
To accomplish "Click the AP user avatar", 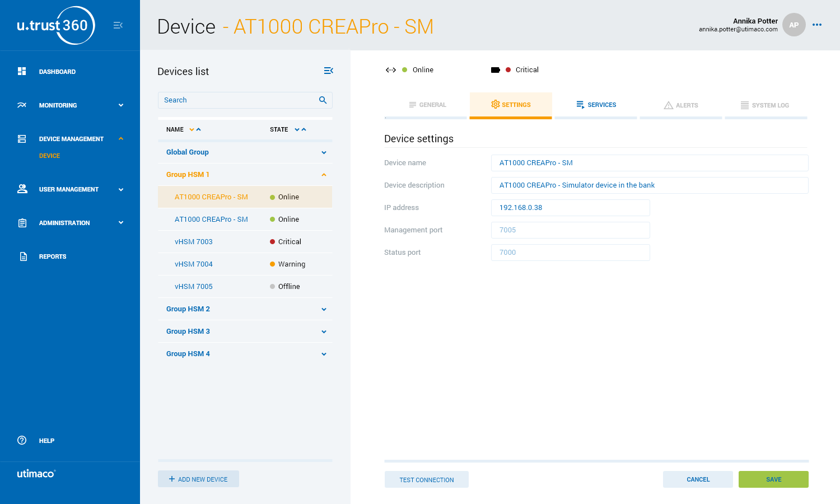I will click(x=794, y=25).
